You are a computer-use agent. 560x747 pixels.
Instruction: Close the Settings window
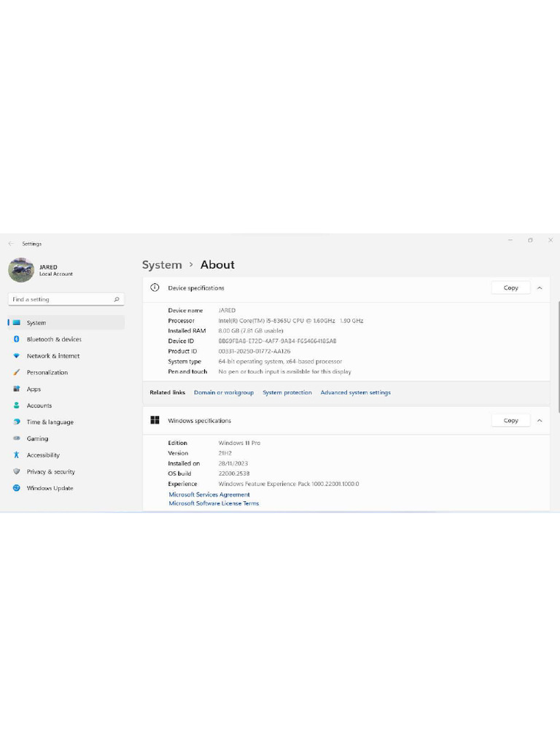550,240
